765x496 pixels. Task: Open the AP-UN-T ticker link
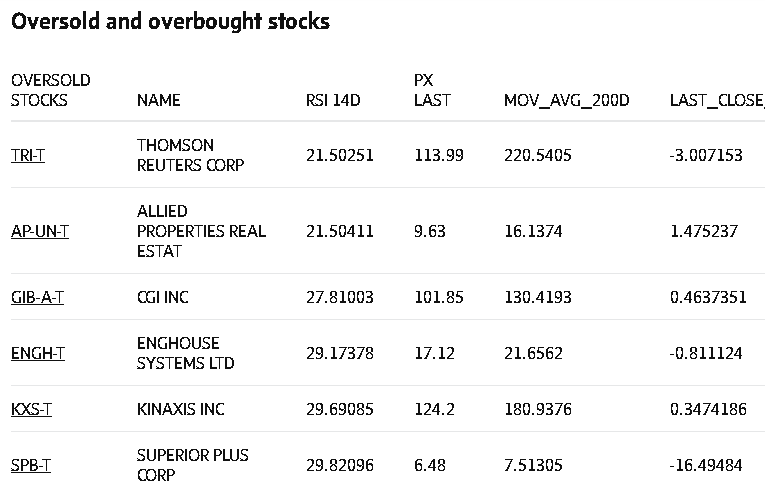click(40, 231)
